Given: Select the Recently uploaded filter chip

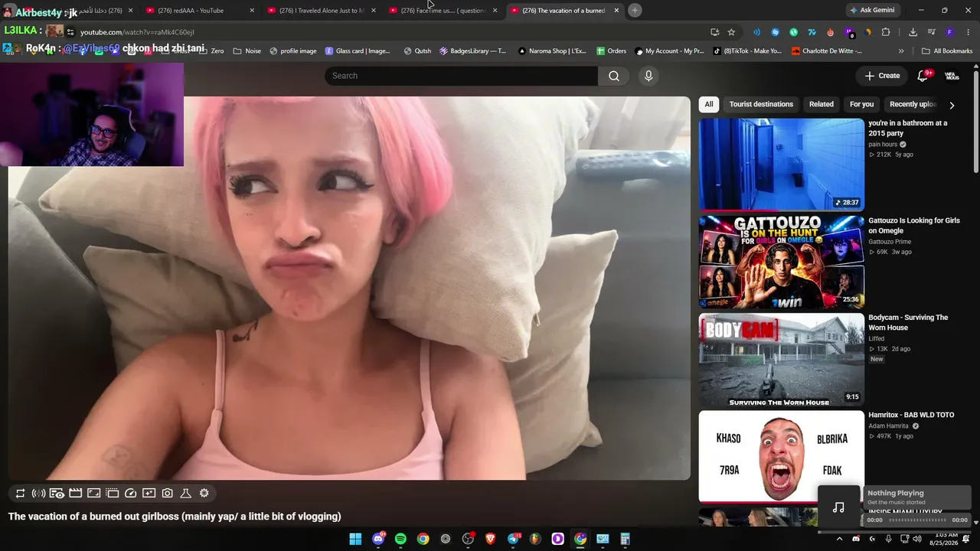Looking at the screenshot, I should pyautogui.click(x=913, y=104).
